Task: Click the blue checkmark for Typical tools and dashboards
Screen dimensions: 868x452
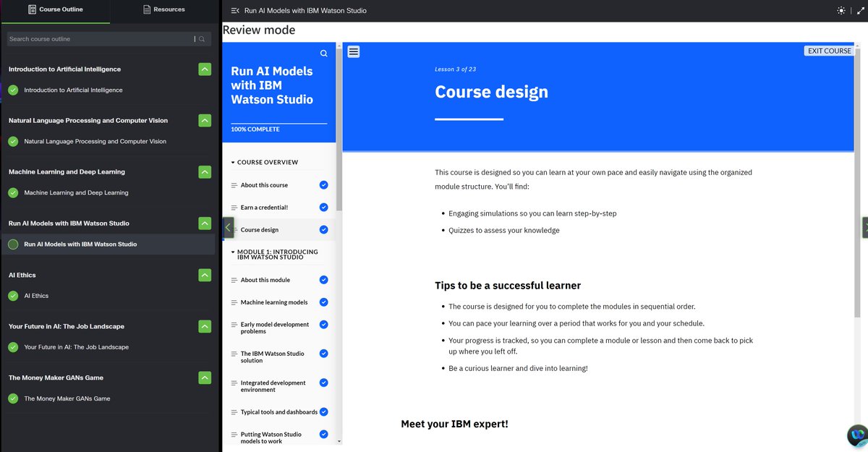Action: pyautogui.click(x=323, y=412)
